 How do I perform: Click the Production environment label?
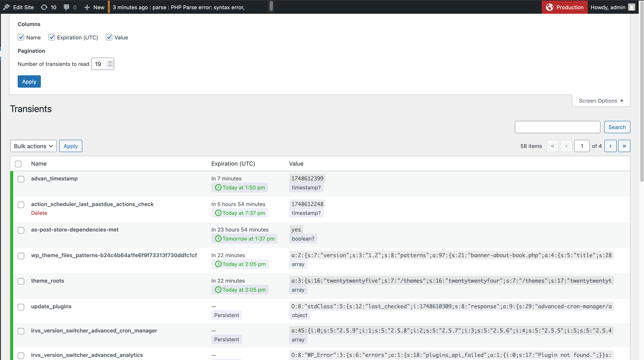click(570, 7)
